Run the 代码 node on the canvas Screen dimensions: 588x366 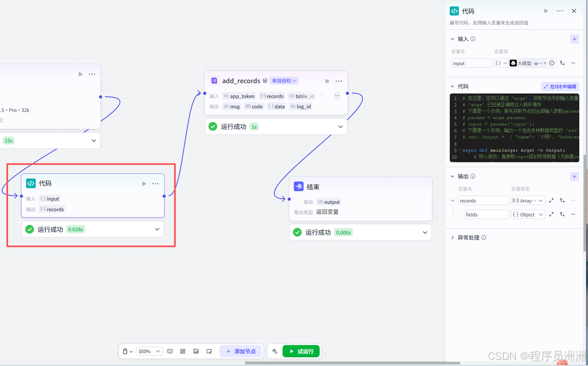144,183
